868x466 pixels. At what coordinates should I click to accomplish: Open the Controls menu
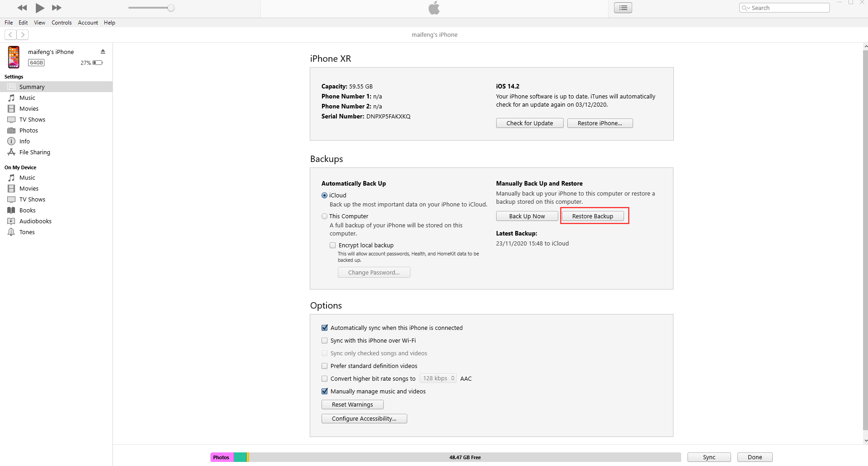pyautogui.click(x=62, y=23)
